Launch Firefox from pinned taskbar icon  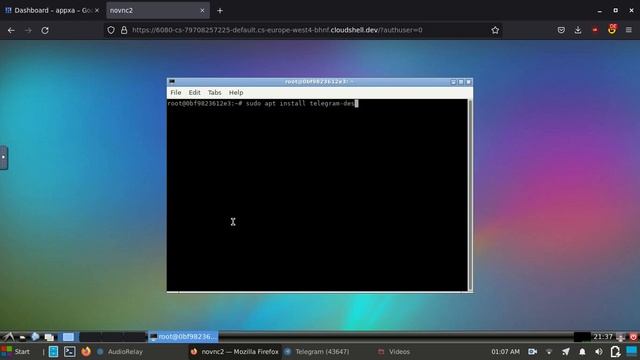point(86,351)
